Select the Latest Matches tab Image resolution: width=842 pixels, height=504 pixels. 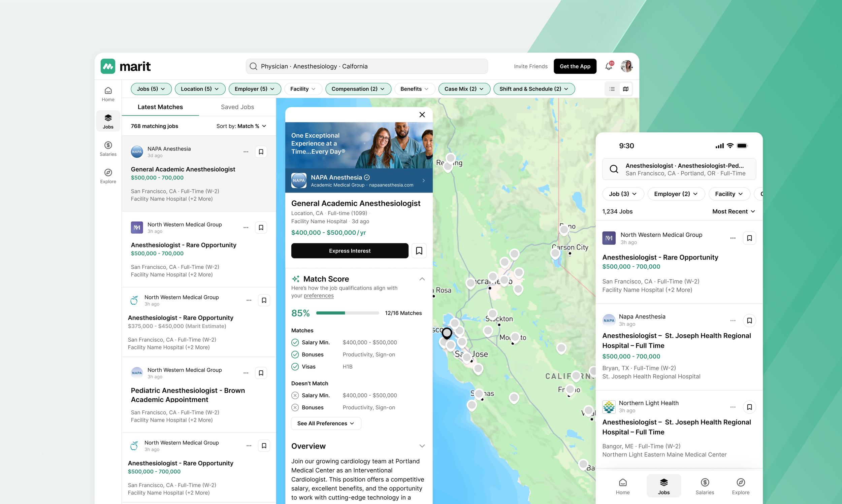[x=160, y=107]
